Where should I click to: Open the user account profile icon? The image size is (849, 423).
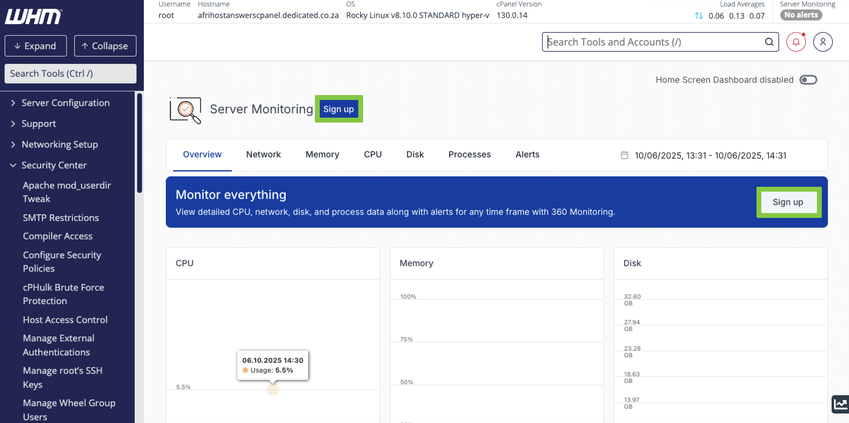click(x=823, y=42)
